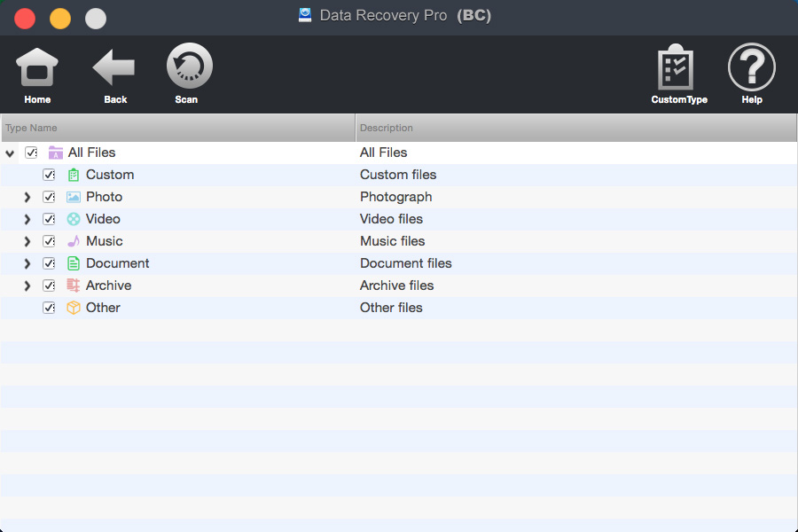Start the Scan icon
The image size is (798, 532).
click(190, 66)
